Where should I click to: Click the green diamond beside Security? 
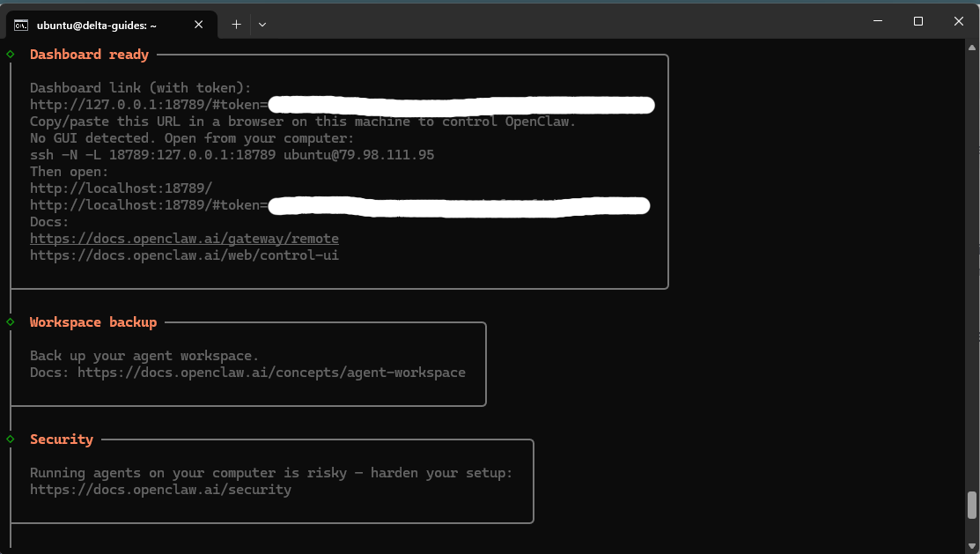[11, 440]
